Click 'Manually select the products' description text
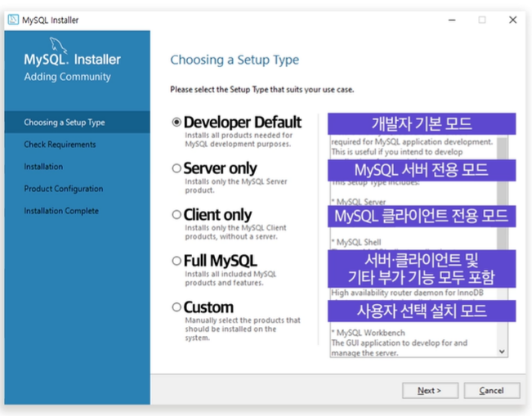Viewport: 532px width, 416px height. click(243, 329)
